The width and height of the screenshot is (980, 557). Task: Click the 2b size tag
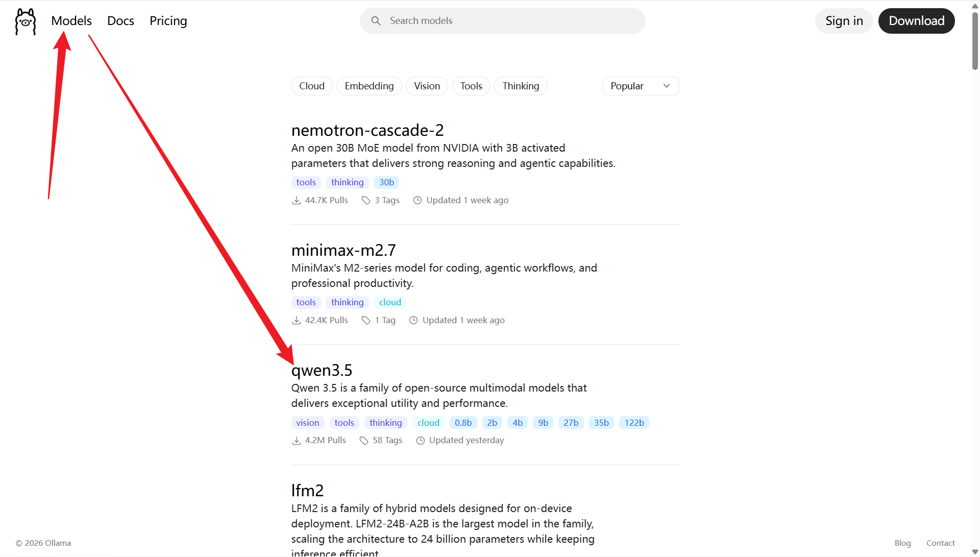coord(492,423)
